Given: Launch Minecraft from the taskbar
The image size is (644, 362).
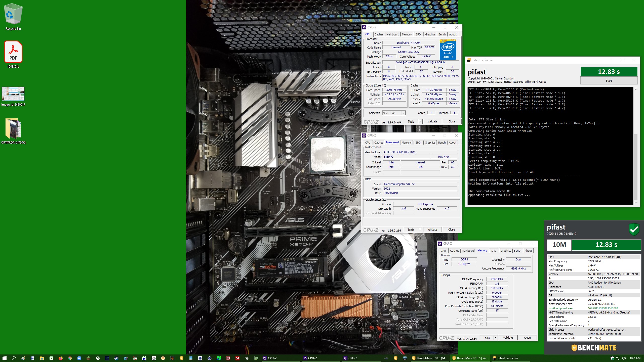Looking at the screenshot, I should (88, 358).
